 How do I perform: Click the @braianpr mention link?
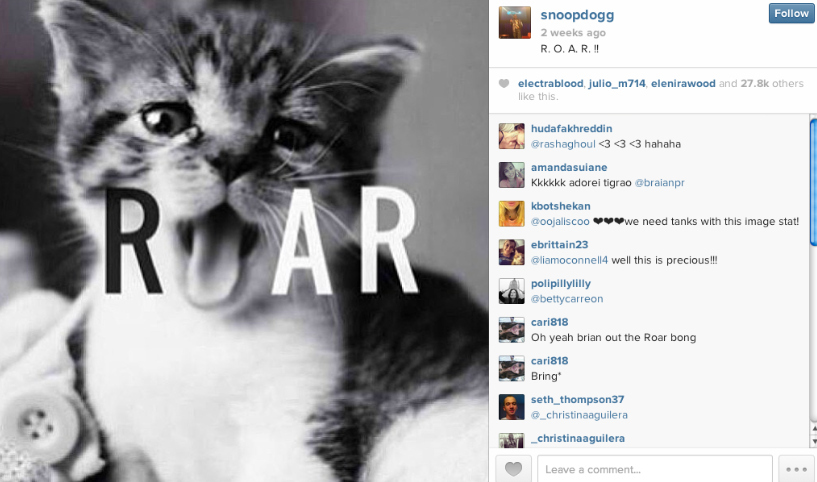point(660,183)
